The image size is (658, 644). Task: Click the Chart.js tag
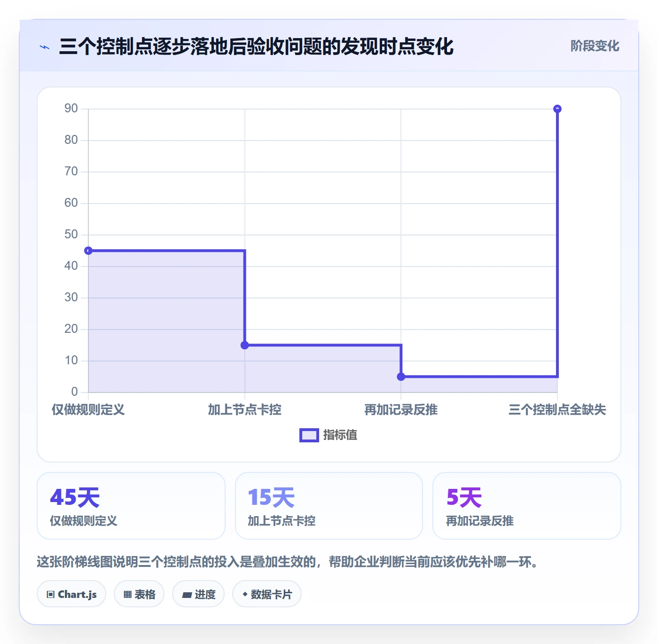point(71,594)
